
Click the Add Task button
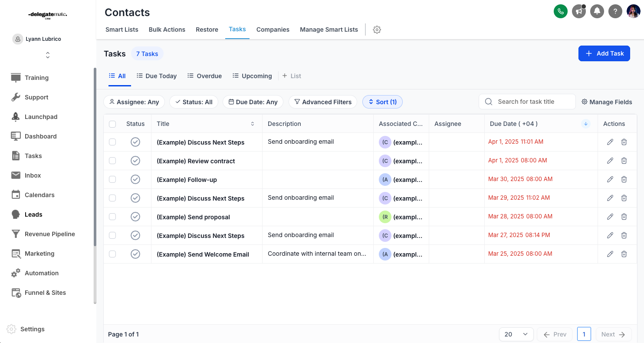[604, 53]
